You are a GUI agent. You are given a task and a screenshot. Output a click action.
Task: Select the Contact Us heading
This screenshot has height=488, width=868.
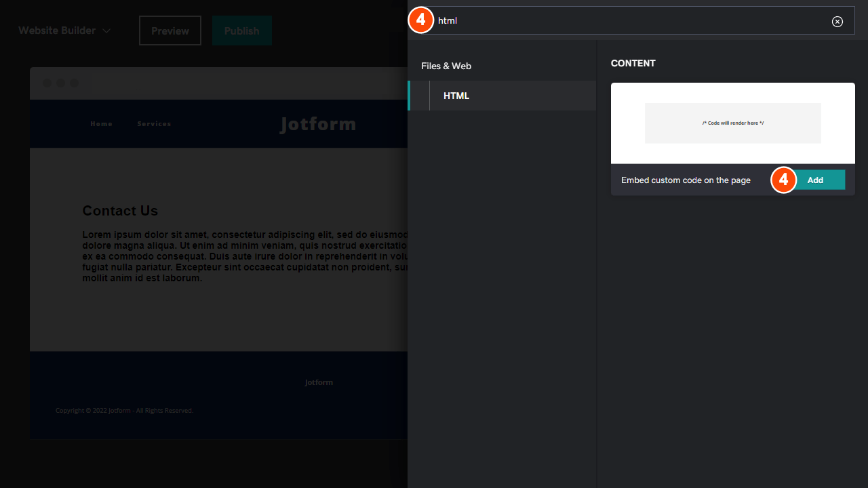(x=120, y=211)
